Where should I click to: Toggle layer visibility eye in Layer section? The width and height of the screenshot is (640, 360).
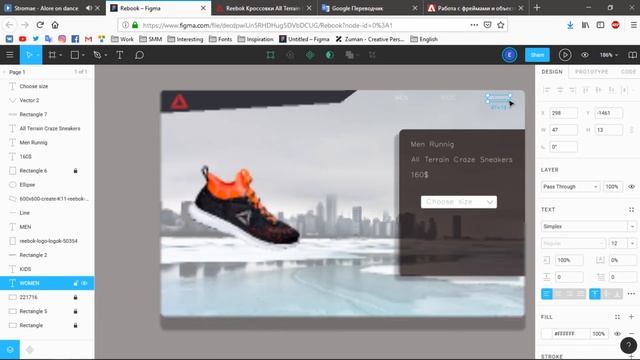(x=631, y=187)
